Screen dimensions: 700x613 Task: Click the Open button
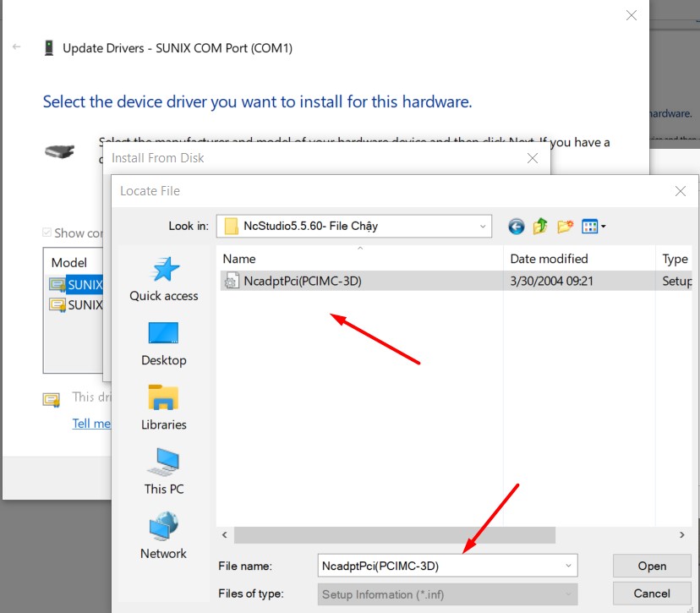tap(652, 566)
